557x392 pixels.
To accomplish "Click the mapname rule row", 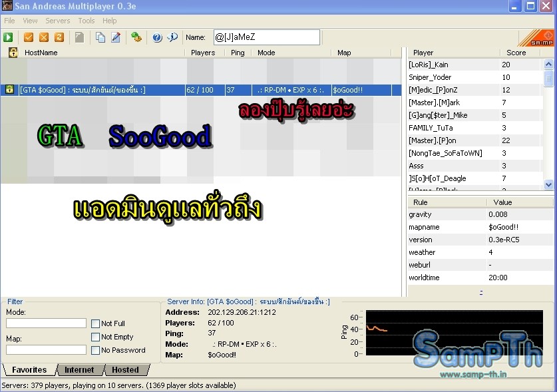I will click(480, 227).
